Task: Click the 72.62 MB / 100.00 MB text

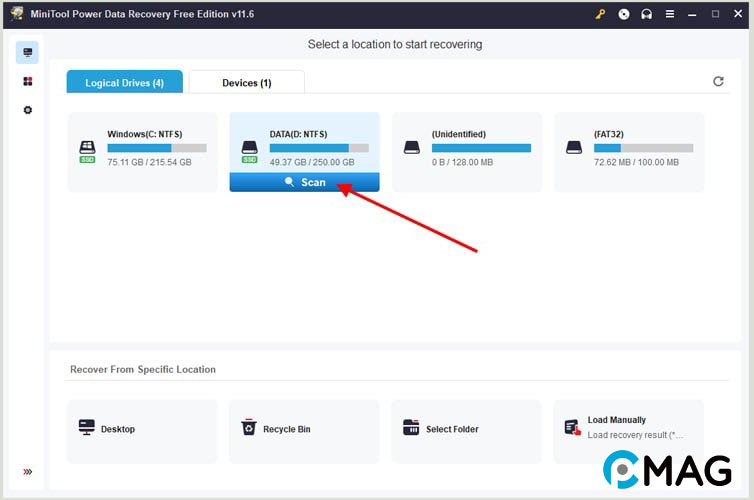Action: (x=636, y=162)
